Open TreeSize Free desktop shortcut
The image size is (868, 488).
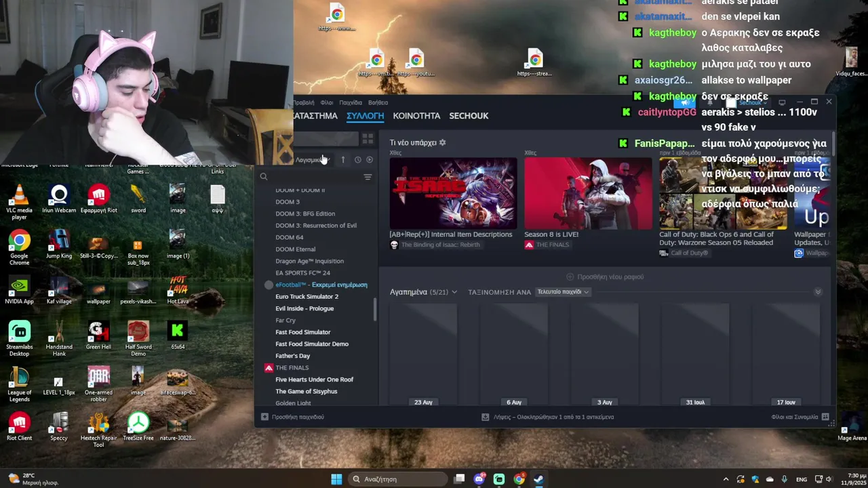tap(138, 426)
